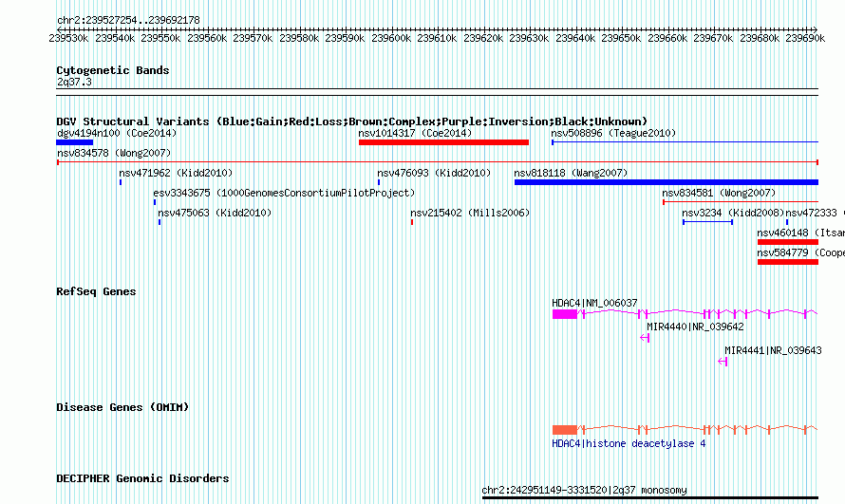The height and width of the screenshot is (504, 845).
Task: Click the nsv3234 blue span glyph
Action: [707, 222]
